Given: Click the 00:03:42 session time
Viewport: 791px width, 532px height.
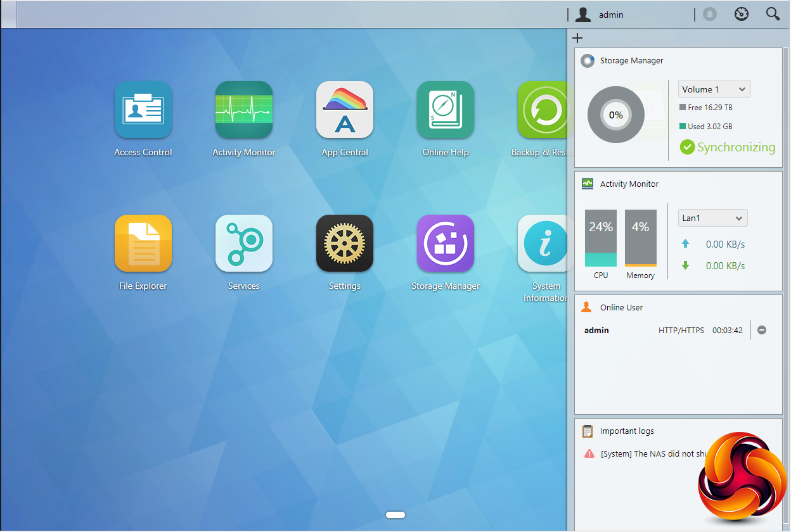Looking at the screenshot, I should coord(728,331).
